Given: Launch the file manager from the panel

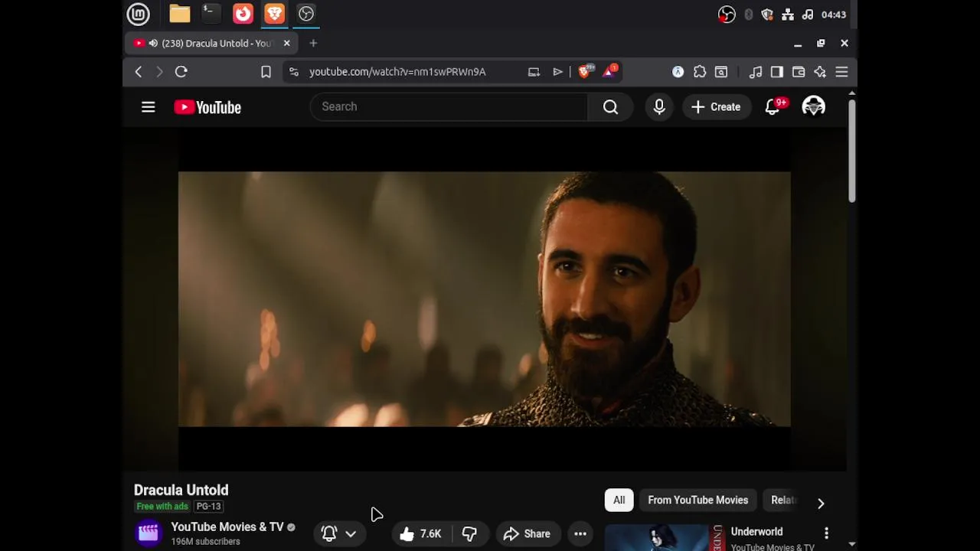Looking at the screenshot, I should 179,14.
